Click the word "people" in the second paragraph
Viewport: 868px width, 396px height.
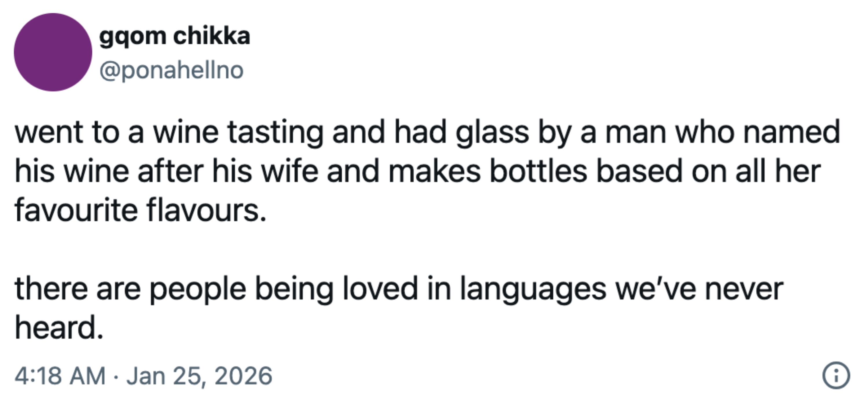pyautogui.click(x=198, y=289)
